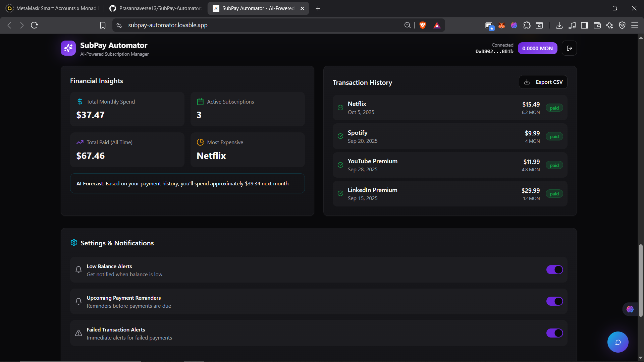Click the MetaMask fox extension icon
The image size is (644, 362).
click(501, 25)
